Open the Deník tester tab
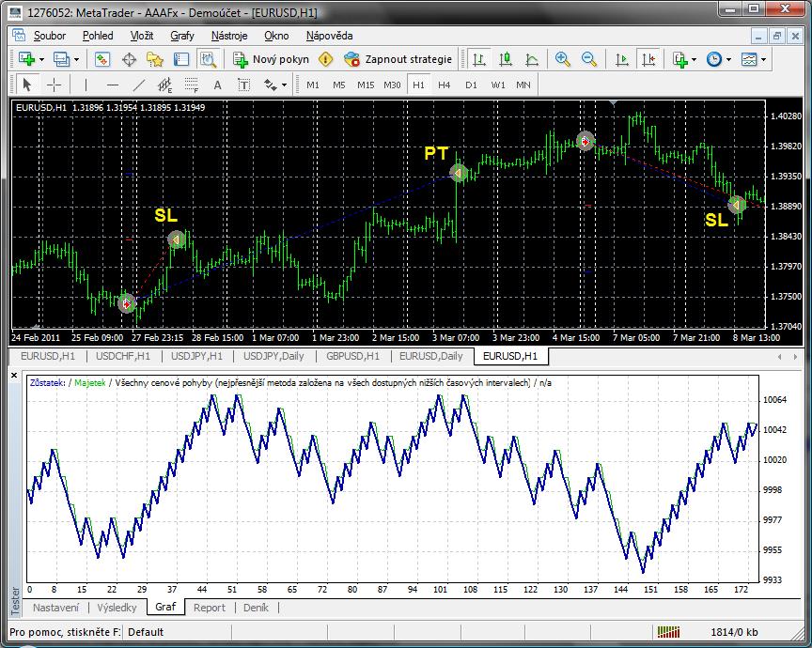Screen dimensions: 812x648 pos(256,608)
